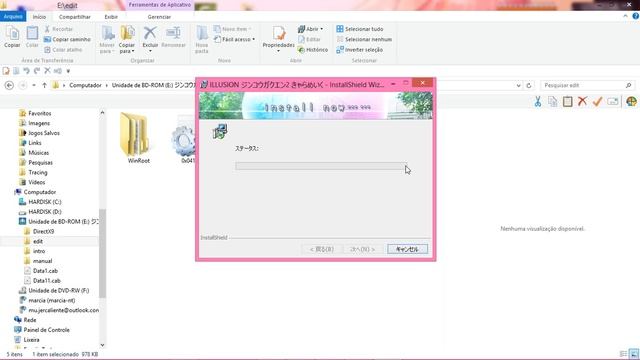Click Nova pasta icon
The height and width of the screenshot is (360, 640).
point(202,40)
